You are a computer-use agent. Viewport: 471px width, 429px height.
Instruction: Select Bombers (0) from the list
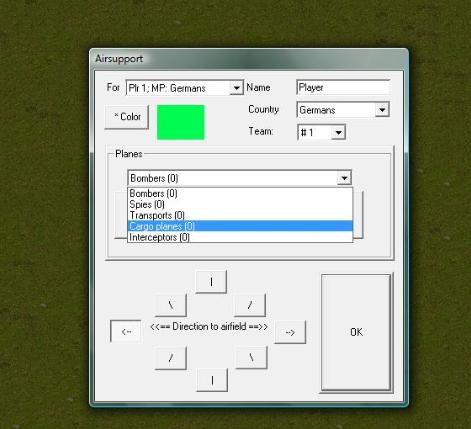click(x=240, y=193)
